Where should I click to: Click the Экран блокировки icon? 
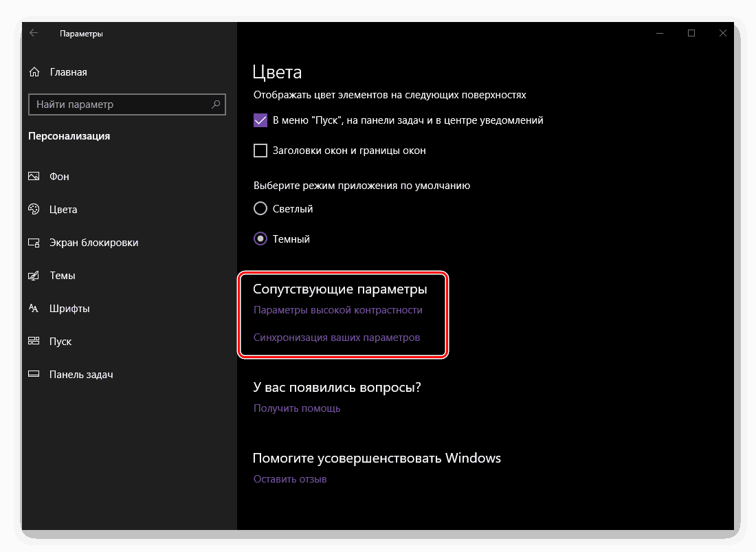pyautogui.click(x=34, y=243)
